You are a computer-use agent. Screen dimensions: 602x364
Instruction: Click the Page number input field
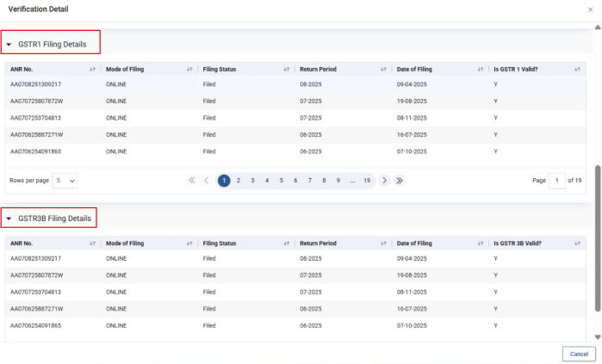(558, 181)
